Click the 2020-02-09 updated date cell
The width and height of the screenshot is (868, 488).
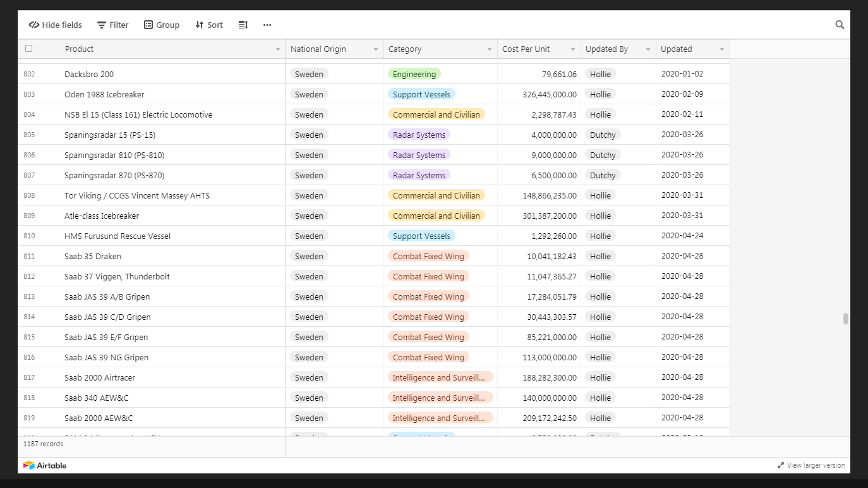pos(693,94)
